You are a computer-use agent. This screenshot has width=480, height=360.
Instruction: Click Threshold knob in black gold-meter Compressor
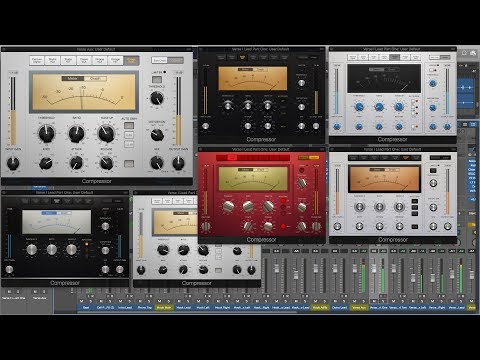228,106
